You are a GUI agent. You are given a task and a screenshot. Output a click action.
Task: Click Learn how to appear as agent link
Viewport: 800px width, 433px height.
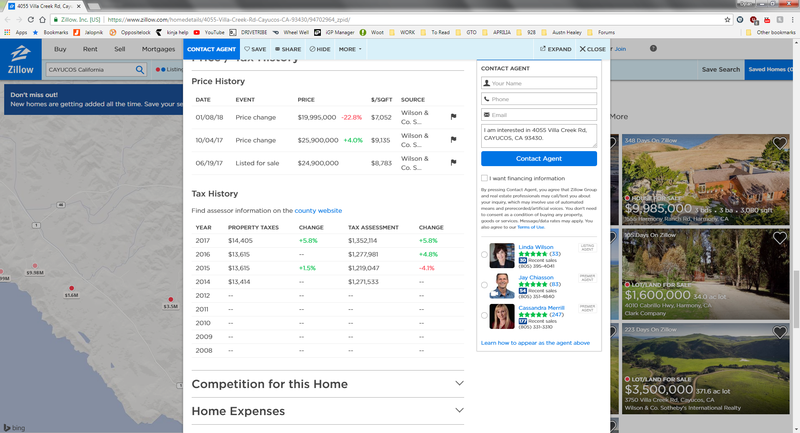pyautogui.click(x=535, y=343)
